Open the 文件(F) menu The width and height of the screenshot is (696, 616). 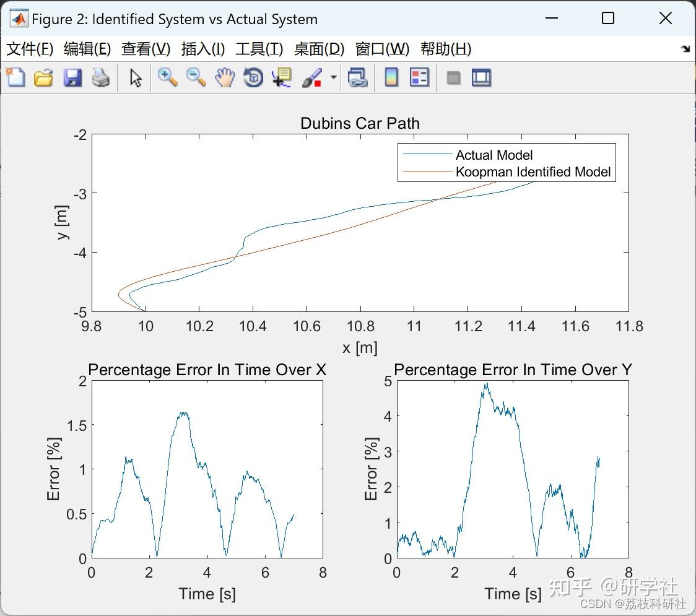click(x=30, y=49)
